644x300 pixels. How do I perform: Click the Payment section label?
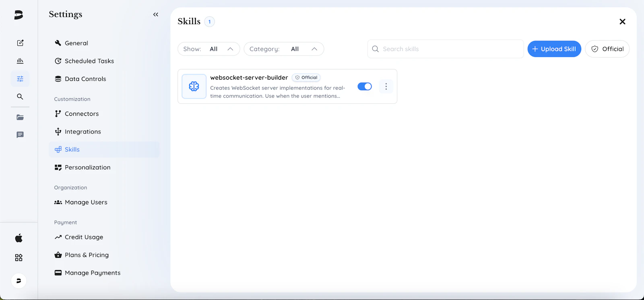click(x=66, y=223)
